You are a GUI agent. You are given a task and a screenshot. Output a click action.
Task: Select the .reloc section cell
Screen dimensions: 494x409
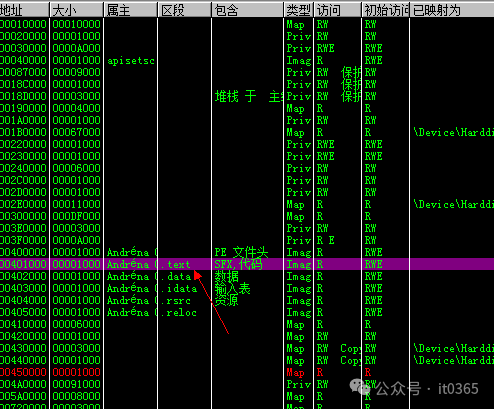(x=179, y=312)
